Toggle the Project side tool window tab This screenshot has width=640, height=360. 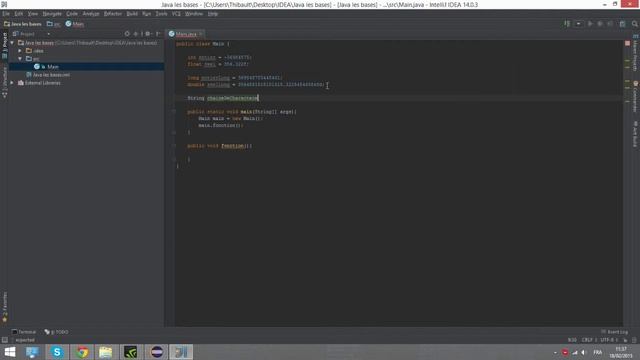click(x=4, y=45)
